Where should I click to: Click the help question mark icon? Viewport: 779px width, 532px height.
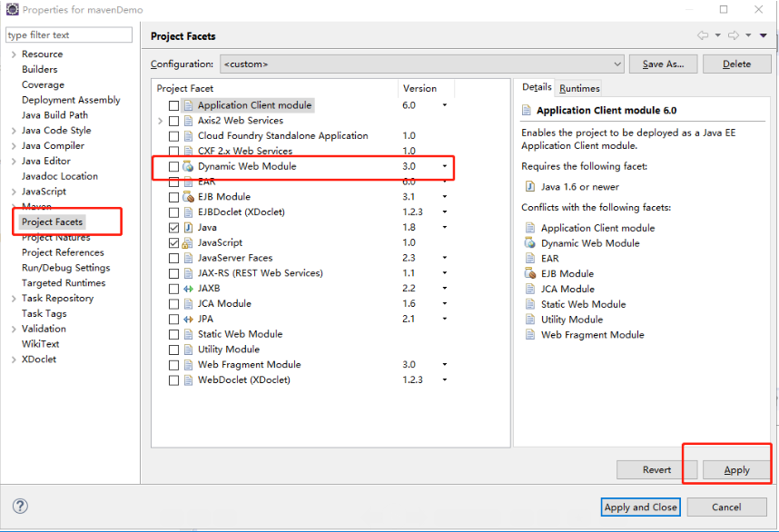(20, 507)
